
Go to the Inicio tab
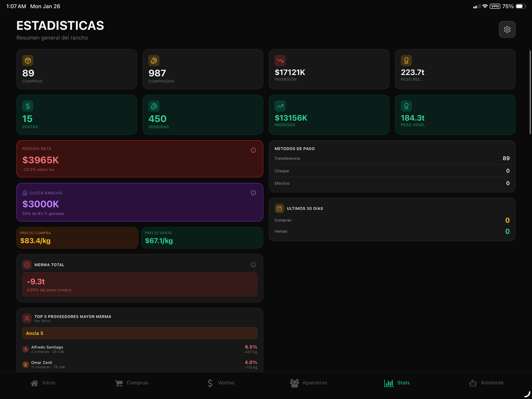tap(43, 383)
